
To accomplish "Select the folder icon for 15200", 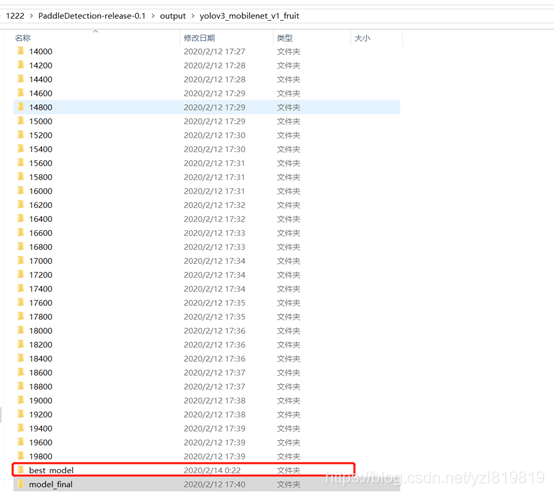I will pos(21,135).
